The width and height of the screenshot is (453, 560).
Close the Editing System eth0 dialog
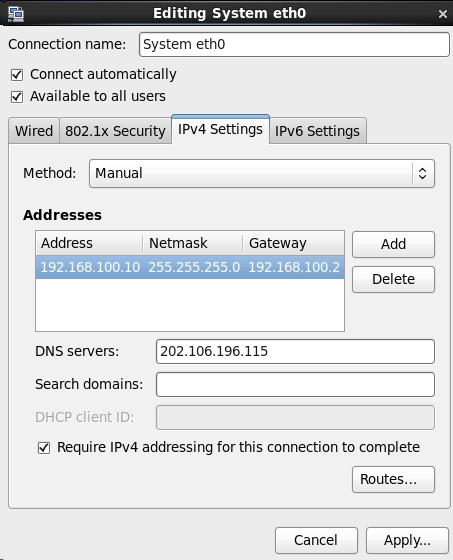[442, 14]
